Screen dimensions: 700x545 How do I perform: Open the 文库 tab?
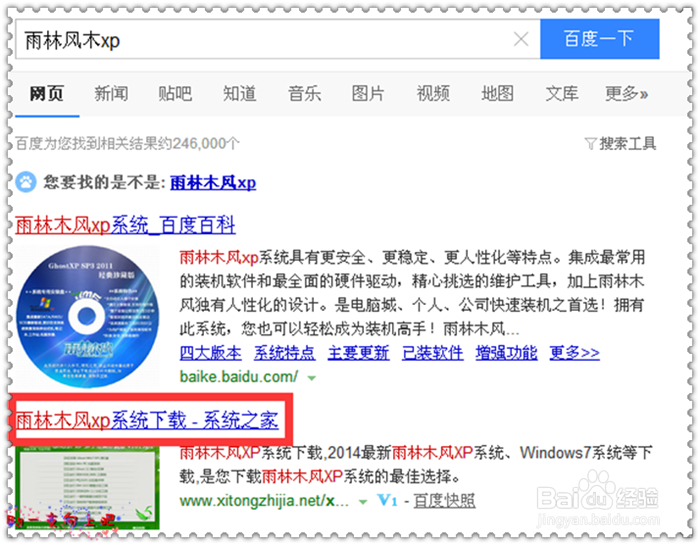[562, 94]
